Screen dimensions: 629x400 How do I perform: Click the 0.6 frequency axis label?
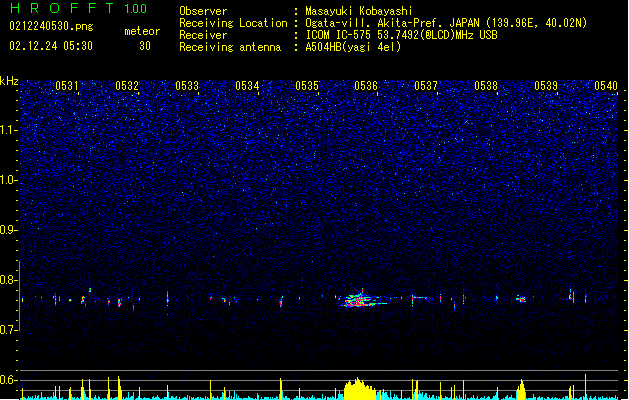[9, 380]
